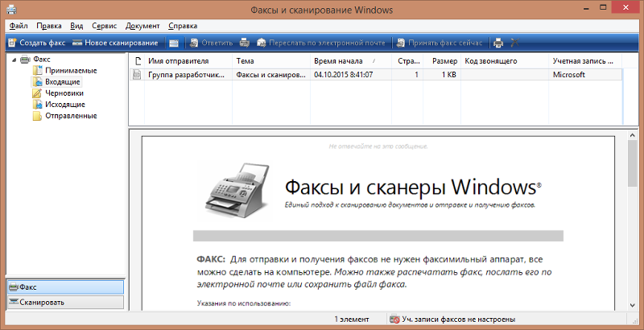Open the Сервис menu

[104, 26]
